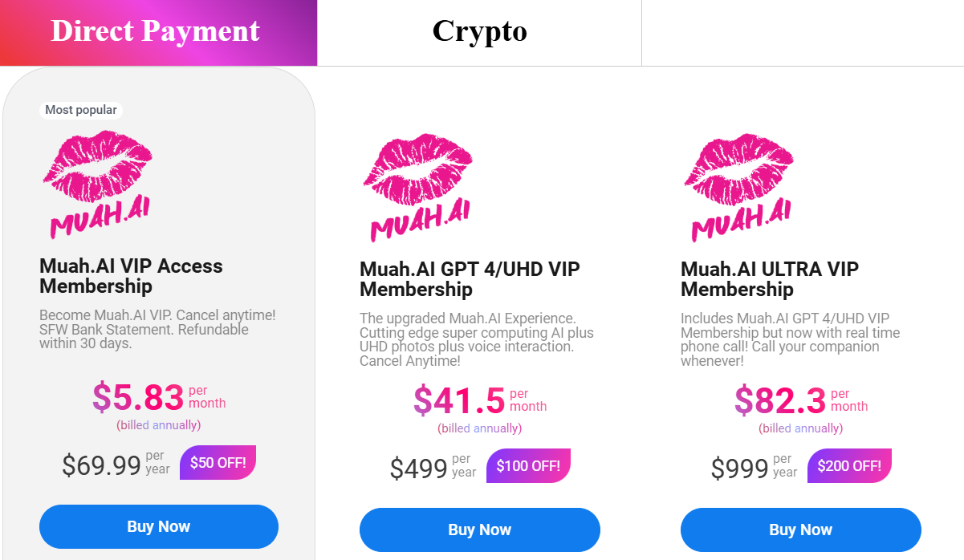This screenshot has width=964, height=560.
Task: Click the $999 per year price
Action: pyautogui.click(x=740, y=468)
